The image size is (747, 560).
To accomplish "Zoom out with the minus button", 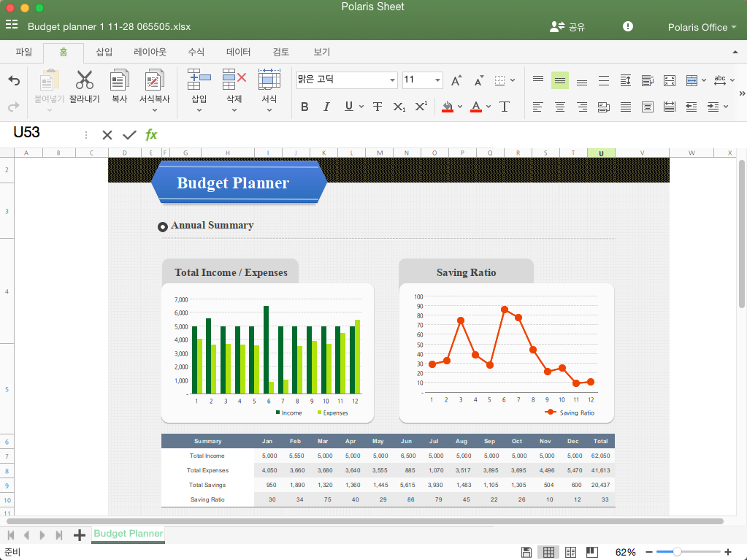I will click(649, 552).
